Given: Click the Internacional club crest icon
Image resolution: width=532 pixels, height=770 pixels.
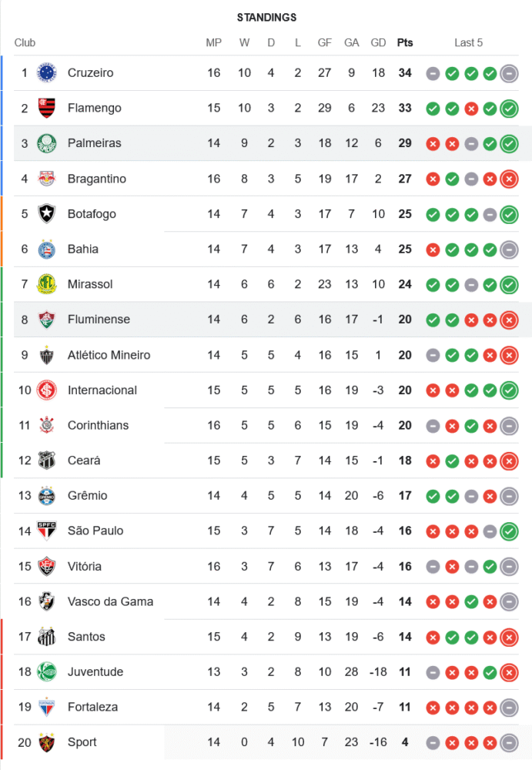Looking at the screenshot, I should point(47,390).
